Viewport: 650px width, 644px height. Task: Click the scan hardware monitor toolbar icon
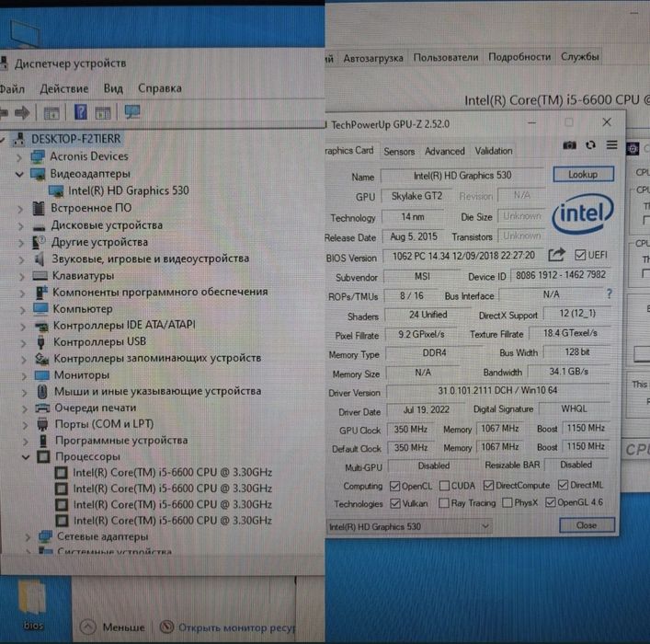click(131, 111)
